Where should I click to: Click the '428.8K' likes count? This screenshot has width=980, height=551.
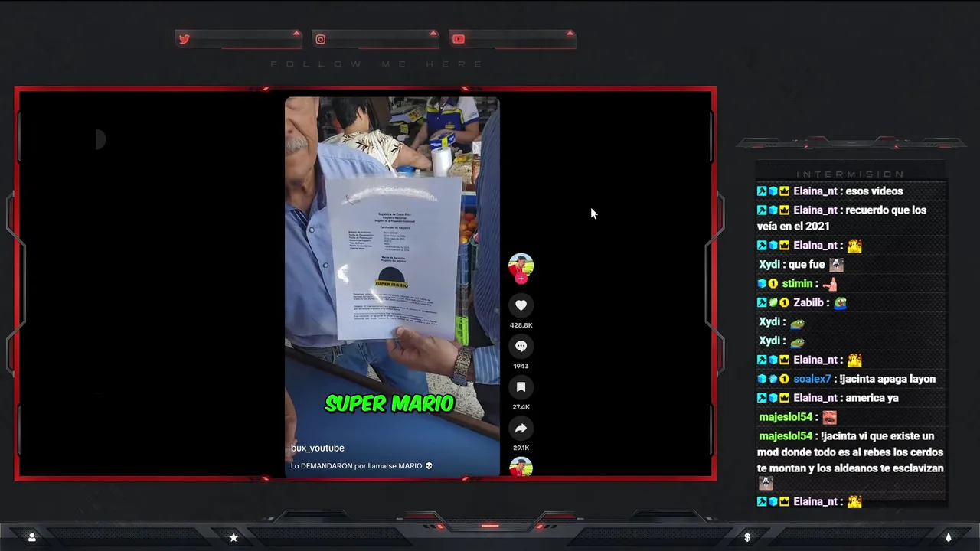pos(521,325)
